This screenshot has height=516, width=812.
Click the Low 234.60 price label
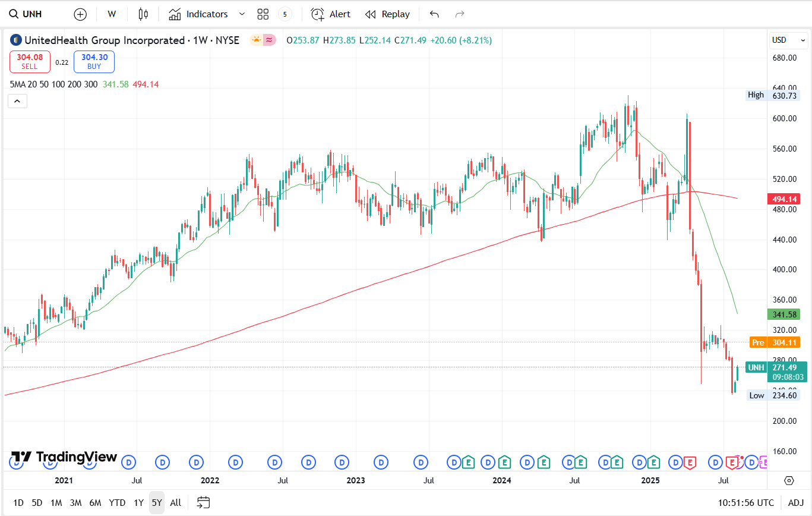click(773, 395)
